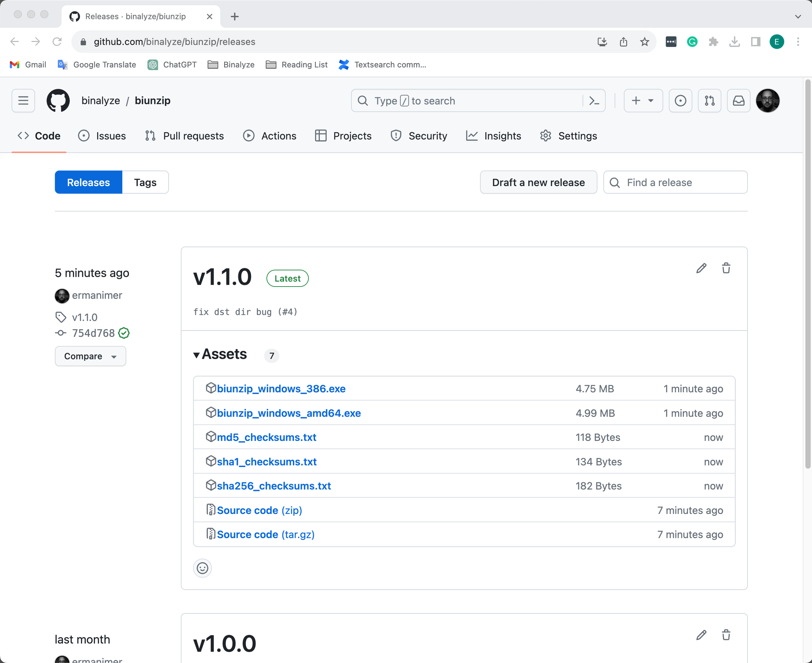Click the pull requests icon in header
812x663 pixels.
[709, 101]
